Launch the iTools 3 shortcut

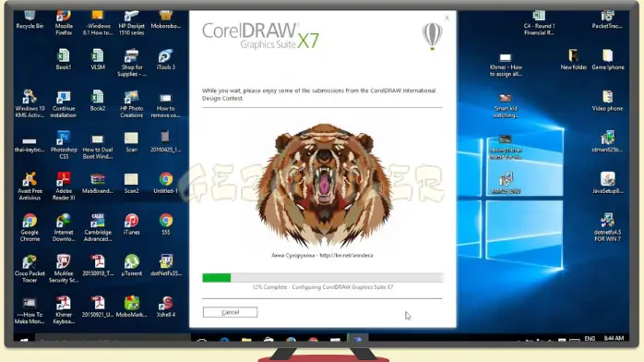click(x=165, y=59)
